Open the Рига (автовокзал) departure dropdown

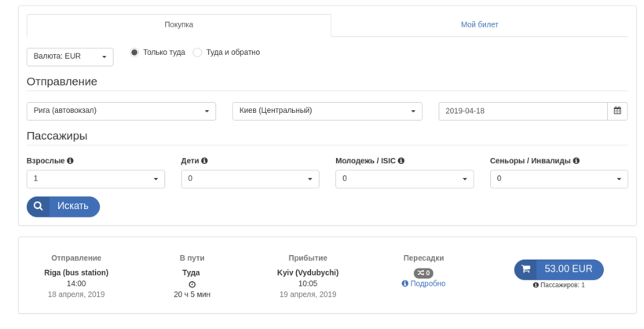[121, 111]
